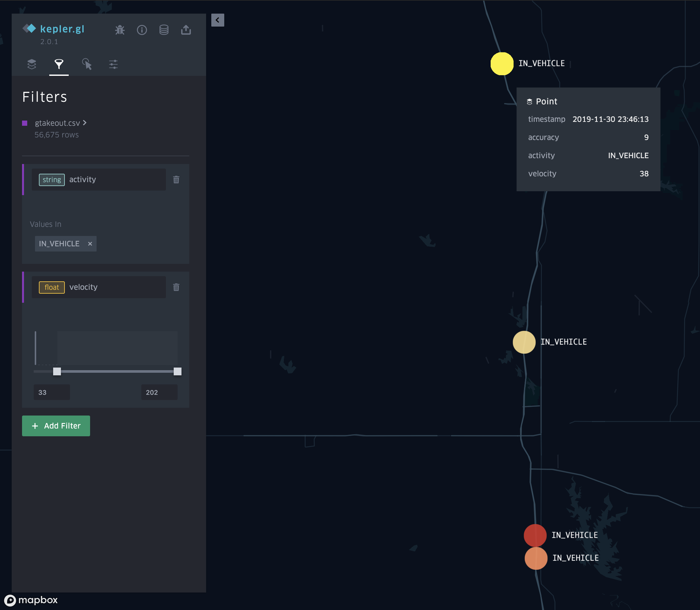Open the velocity field selector dropdown
700x610 pixels.
pos(99,287)
